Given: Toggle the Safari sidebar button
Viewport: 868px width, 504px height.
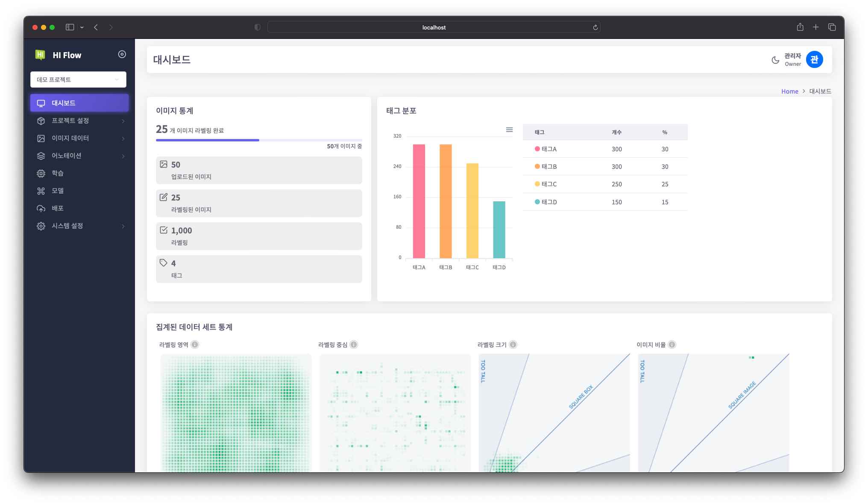Looking at the screenshot, I should pos(70,27).
